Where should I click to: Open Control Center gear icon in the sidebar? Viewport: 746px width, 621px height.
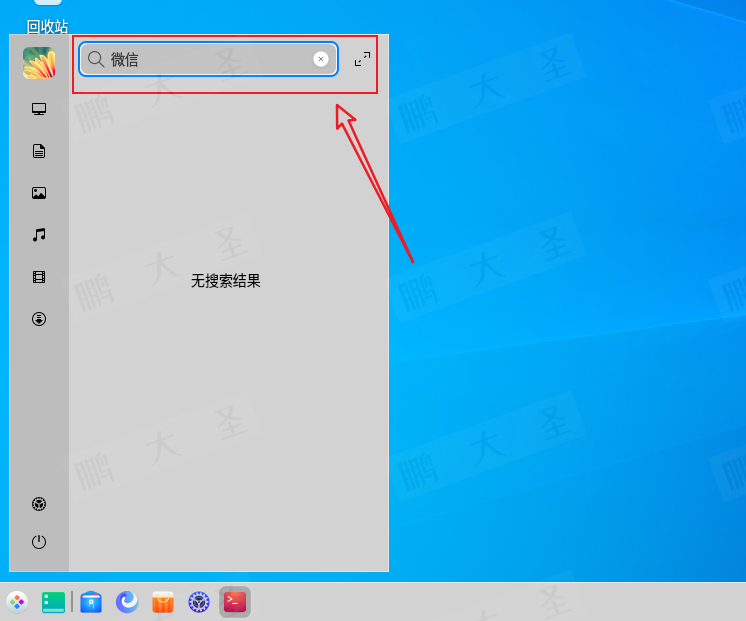(x=39, y=504)
